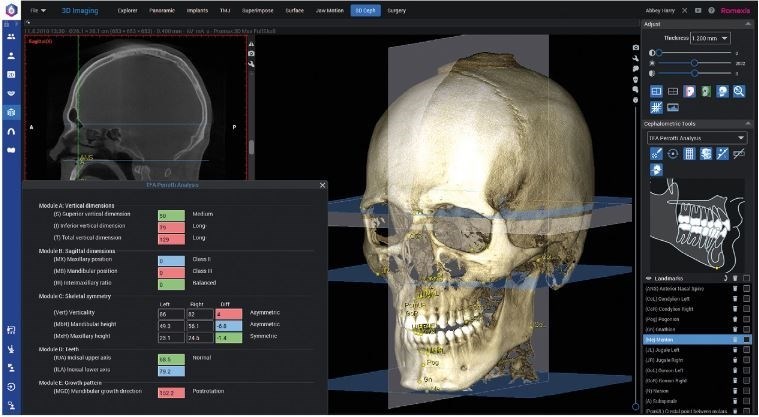Delete the Pogonion landmark with its trash icon
The width and height of the screenshot is (759, 417).
[x=735, y=318]
